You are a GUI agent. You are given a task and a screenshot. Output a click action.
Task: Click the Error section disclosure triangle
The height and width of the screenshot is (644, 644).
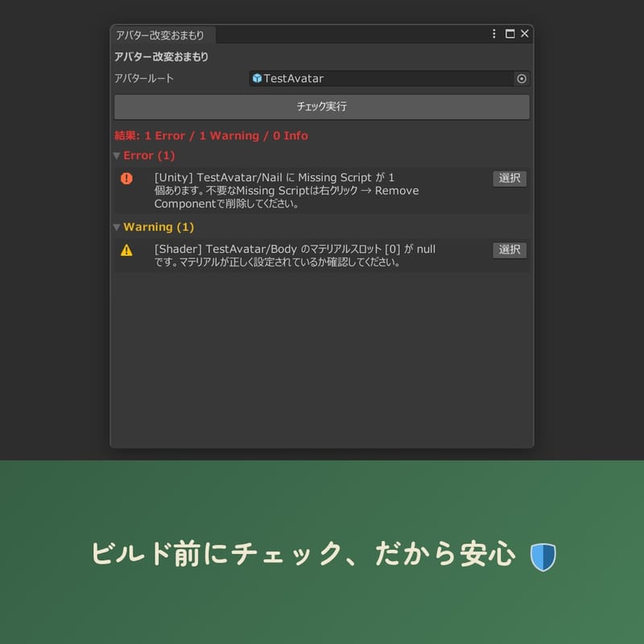point(118,155)
